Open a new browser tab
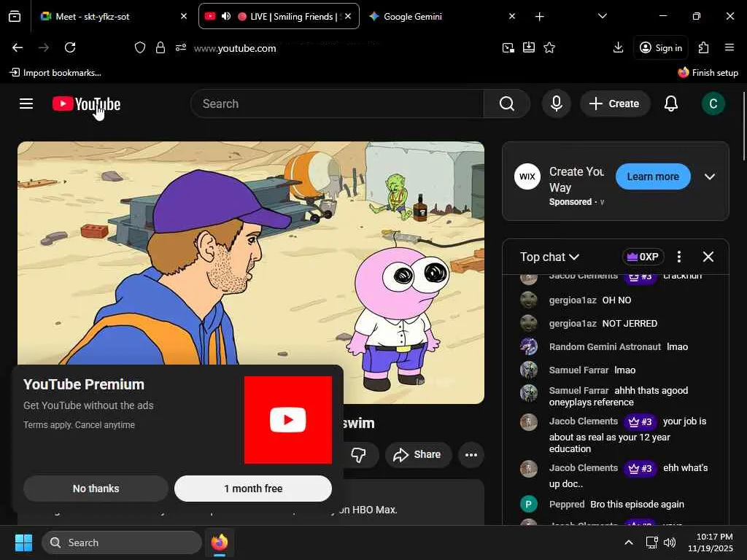Viewport: 747px width, 560px height. pos(539,17)
